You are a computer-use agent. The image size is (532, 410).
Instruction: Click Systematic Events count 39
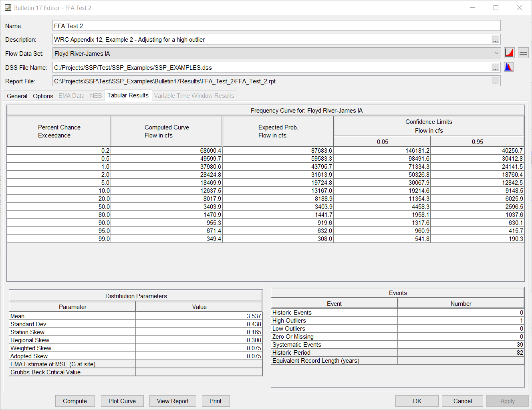[x=461, y=345]
